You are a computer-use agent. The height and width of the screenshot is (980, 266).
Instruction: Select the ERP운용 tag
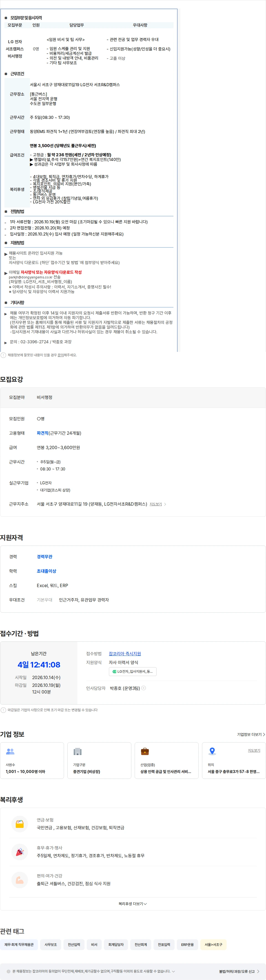[187, 945]
